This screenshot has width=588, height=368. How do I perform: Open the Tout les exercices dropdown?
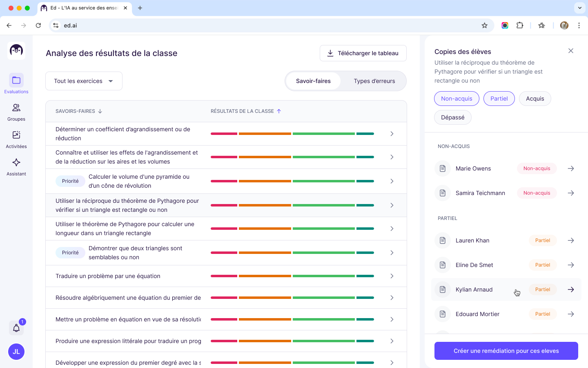84,81
